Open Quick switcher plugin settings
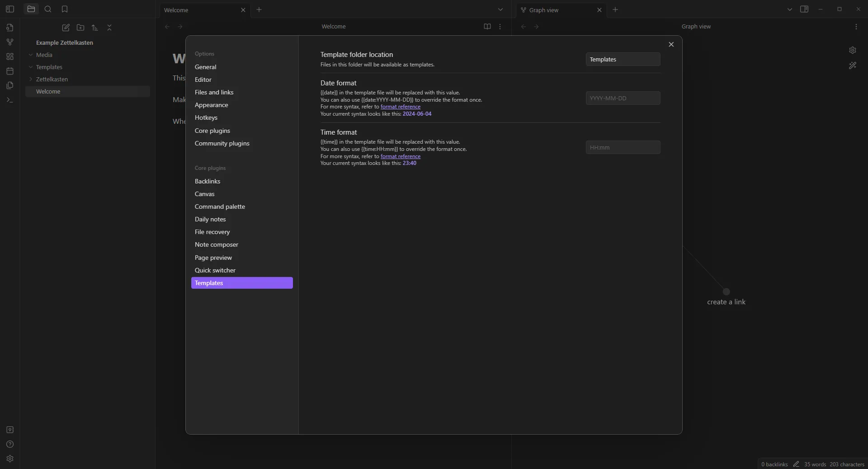Screen dimensions: 868x469 pos(242,270)
